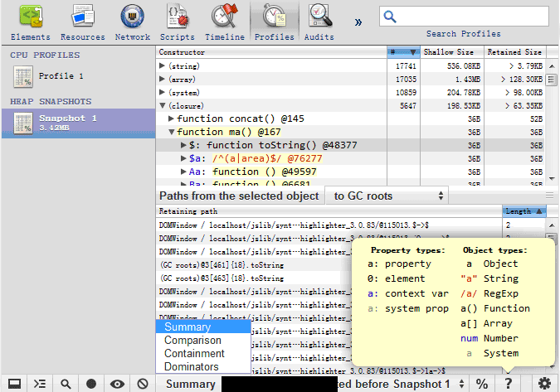Take heap snapshot with the eye icon
560x392 pixels.
117,384
